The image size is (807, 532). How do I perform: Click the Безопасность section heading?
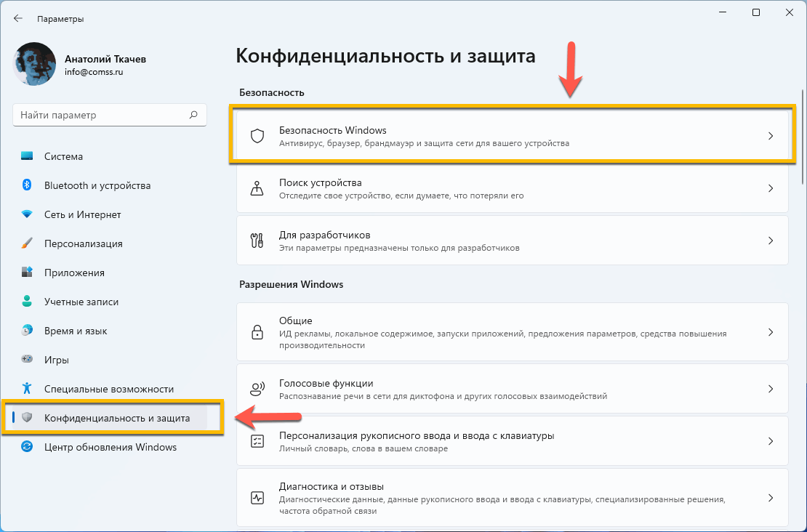pos(272,92)
